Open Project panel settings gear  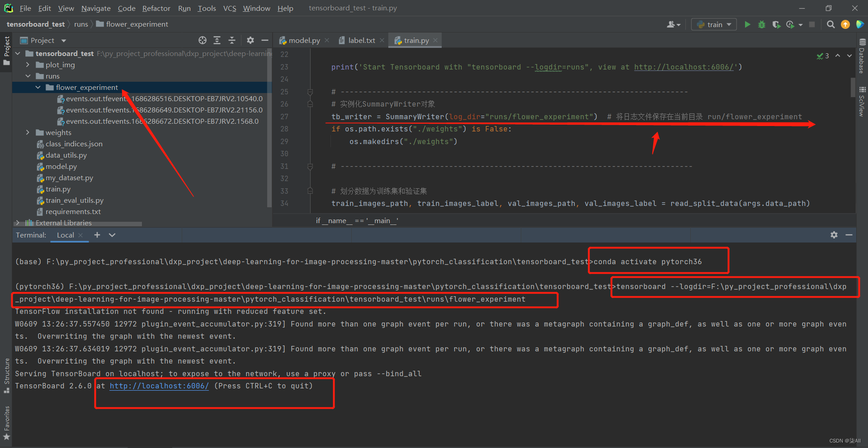click(x=250, y=40)
